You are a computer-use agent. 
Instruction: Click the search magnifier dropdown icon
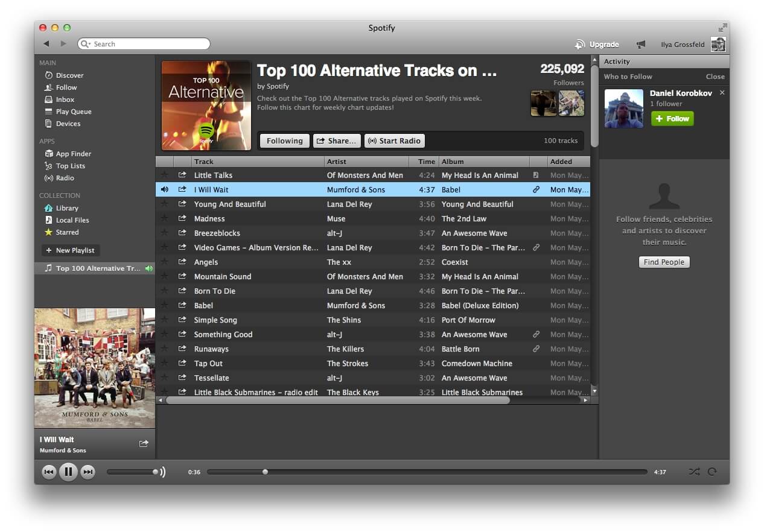pyautogui.click(x=86, y=44)
